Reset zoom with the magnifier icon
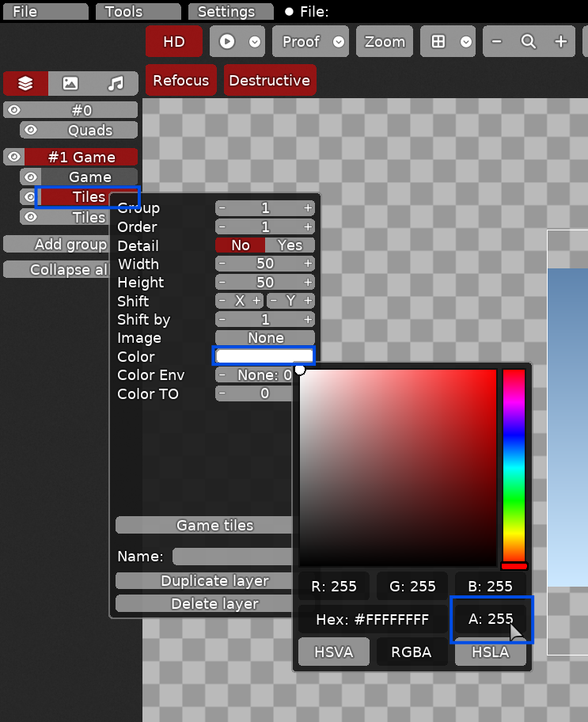The height and width of the screenshot is (722, 588). point(528,41)
